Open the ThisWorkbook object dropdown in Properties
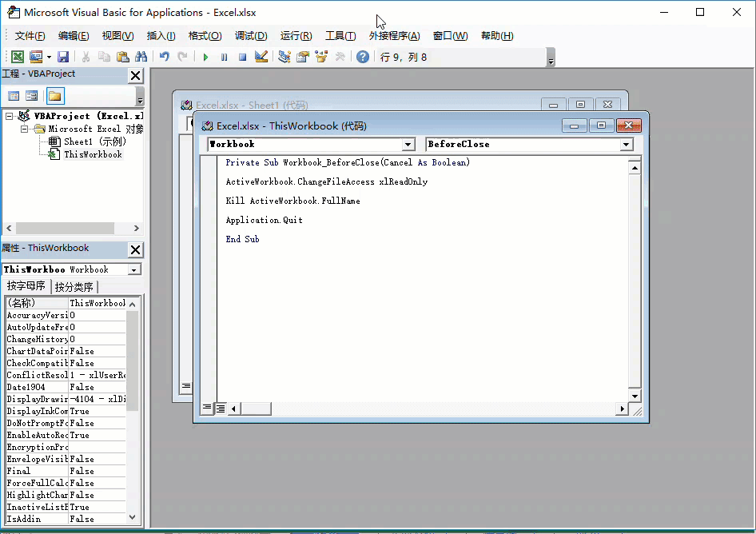Screen dimensions: 756x534 pyautogui.click(x=134, y=269)
